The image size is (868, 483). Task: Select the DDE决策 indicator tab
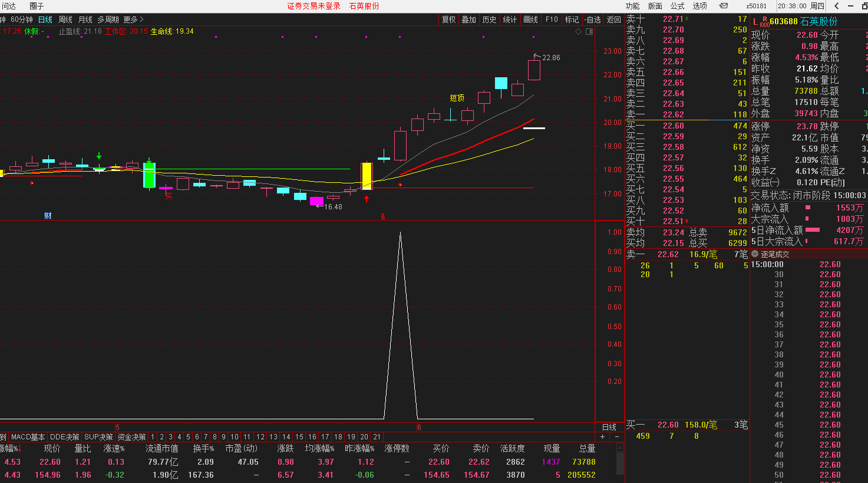pyautogui.click(x=65, y=437)
